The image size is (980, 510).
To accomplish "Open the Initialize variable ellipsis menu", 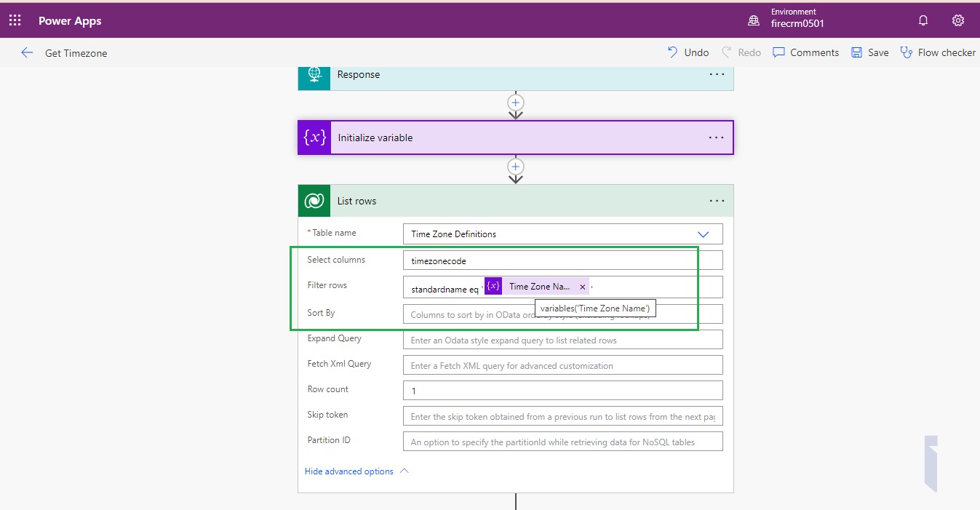I will tap(717, 137).
